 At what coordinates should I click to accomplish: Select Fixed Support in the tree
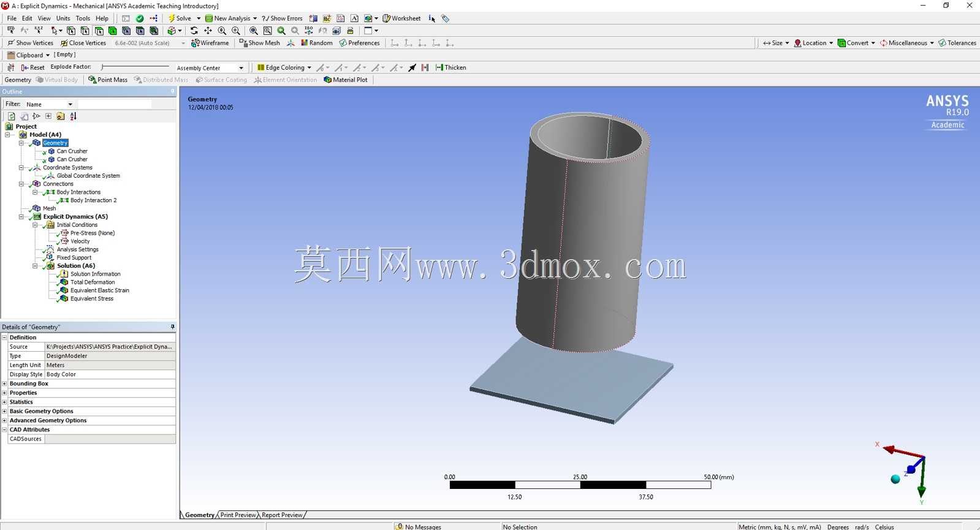(x=74, y=258)
